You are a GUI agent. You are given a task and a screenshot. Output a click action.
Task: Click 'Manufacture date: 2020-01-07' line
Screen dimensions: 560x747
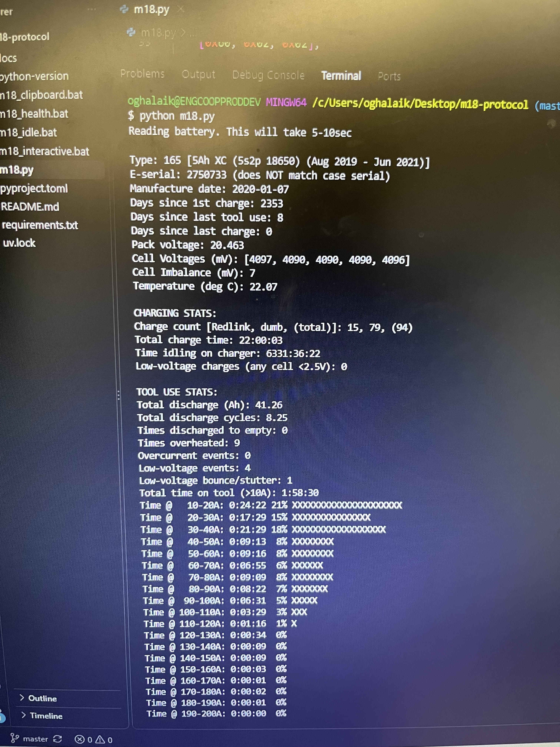coord(209,189)
